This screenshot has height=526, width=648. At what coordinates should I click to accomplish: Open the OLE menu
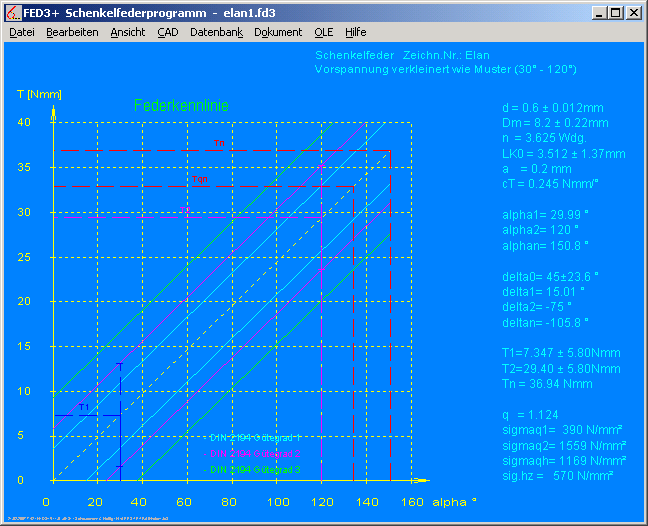point(323,32)
